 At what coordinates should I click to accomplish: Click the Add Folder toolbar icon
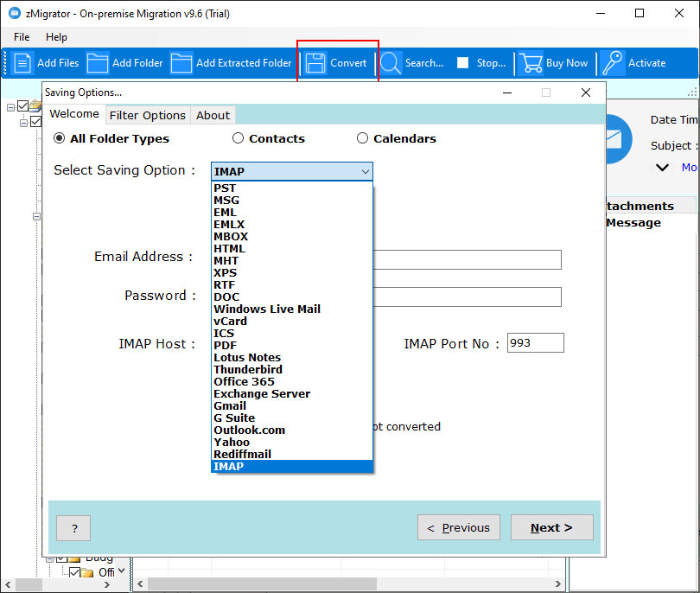pos(98,63)
